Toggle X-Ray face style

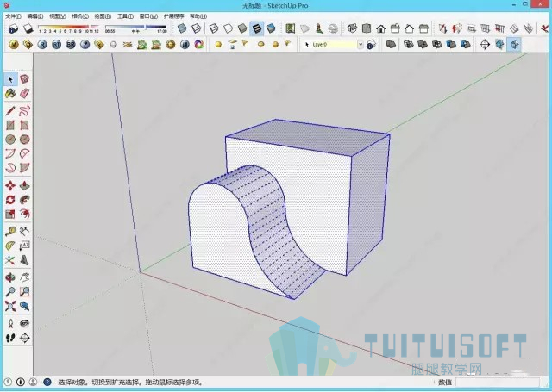pyautogui.click(x=182, y=28)
